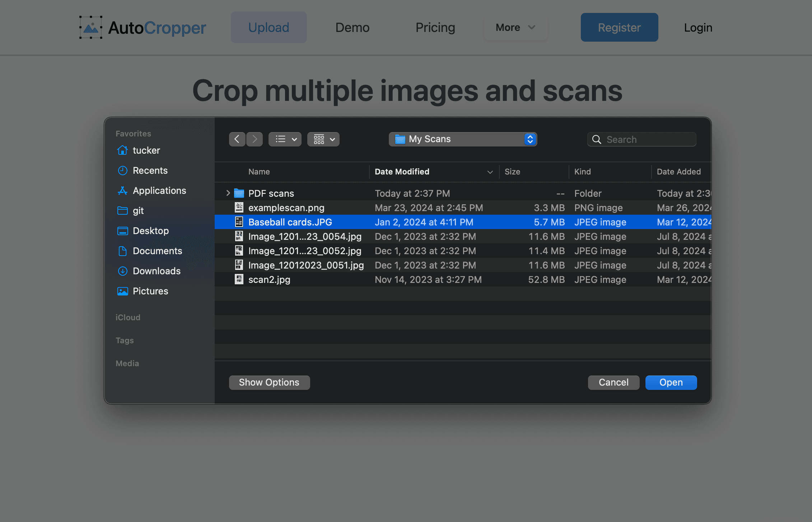812x522 pixels.
Task: Open the list view options dropdown
Action: tap(285, 139)
